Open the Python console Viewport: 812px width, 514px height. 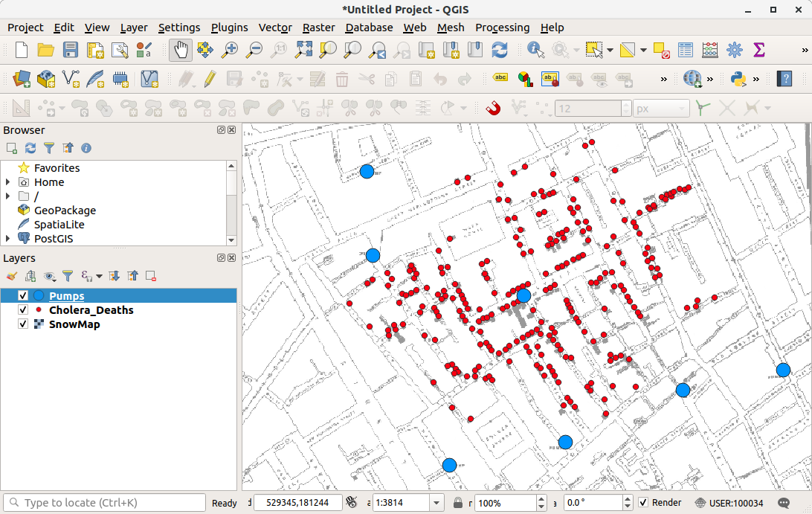click(x=738, y=80)
